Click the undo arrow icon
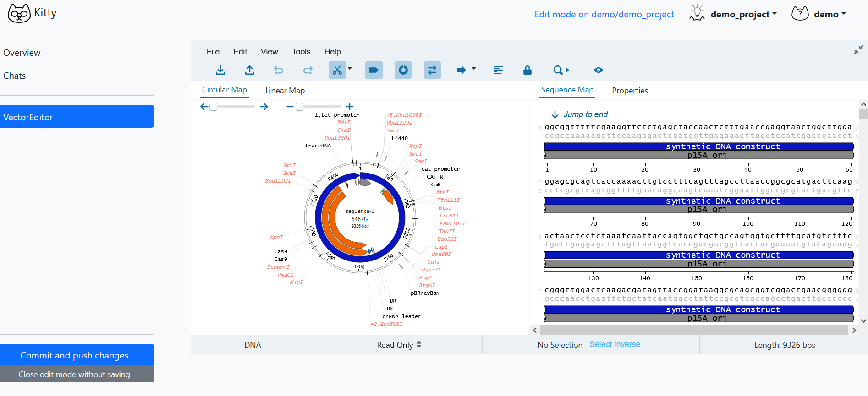The image size is (868, 396). click(279, 70)
